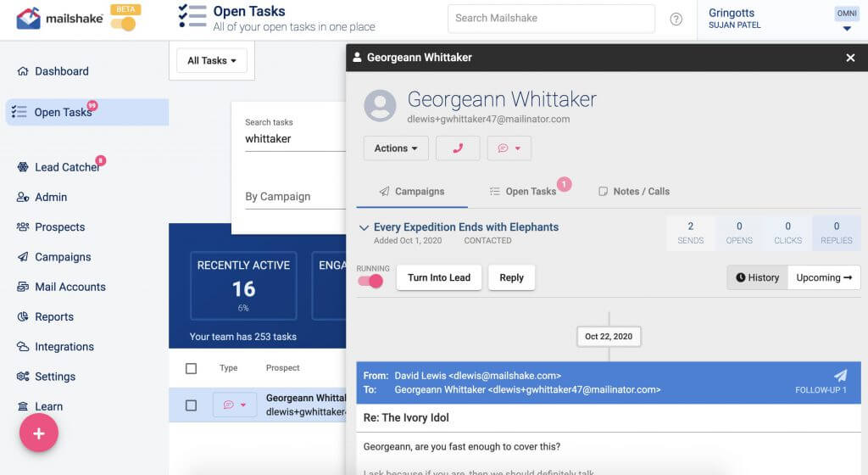Click the Settings gears icon
The image size is (868, 475).
tap(23, 377)
